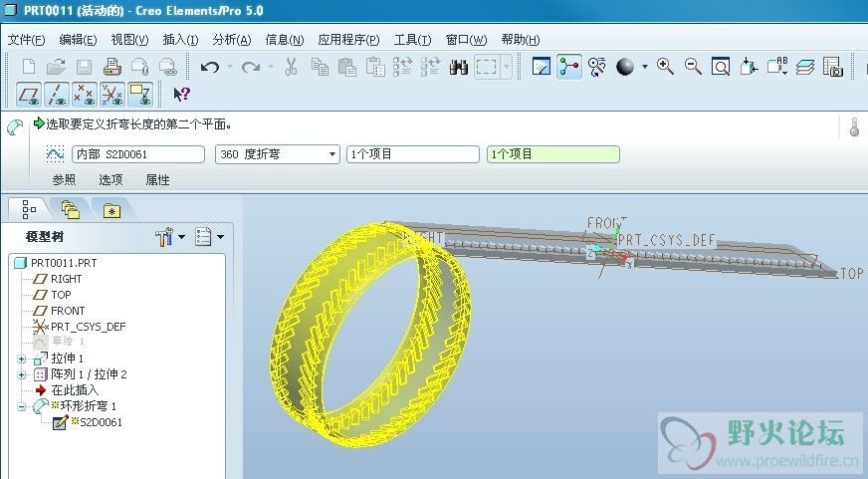
Task: Select the TOP datum plane in tree
Action: pyautogui.click(x=61, y=295)
